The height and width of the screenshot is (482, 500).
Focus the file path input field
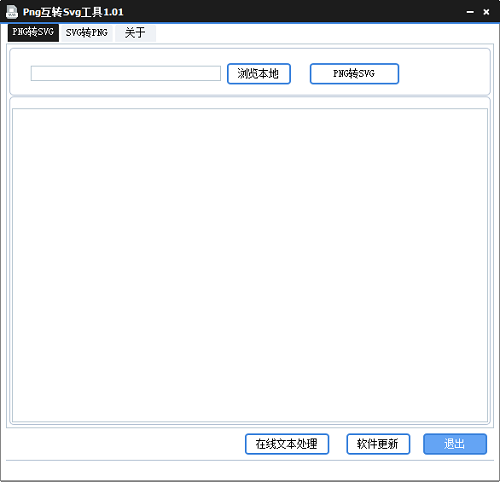click(126, 73)
